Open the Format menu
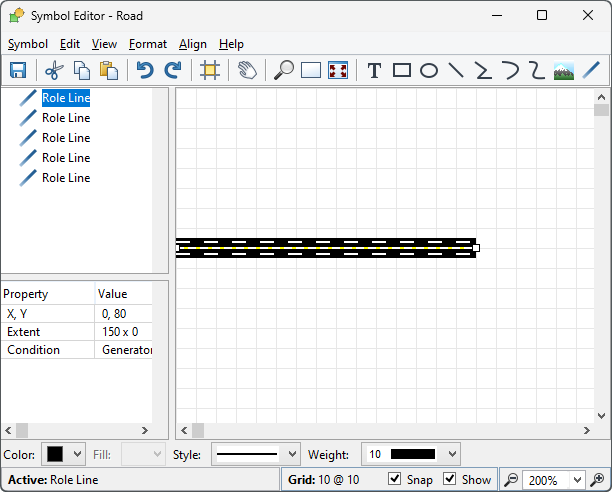 148,44
